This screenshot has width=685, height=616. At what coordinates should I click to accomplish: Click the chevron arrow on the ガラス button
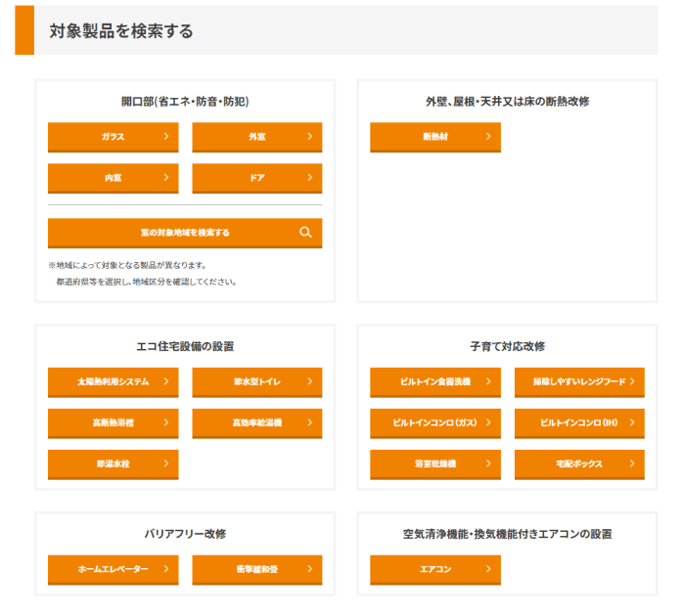point(167,137)
